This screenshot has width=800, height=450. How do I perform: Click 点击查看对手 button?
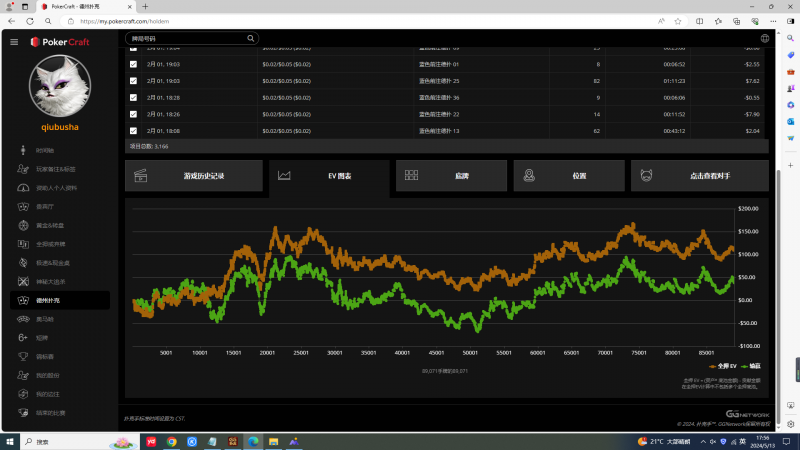point(699,176)
